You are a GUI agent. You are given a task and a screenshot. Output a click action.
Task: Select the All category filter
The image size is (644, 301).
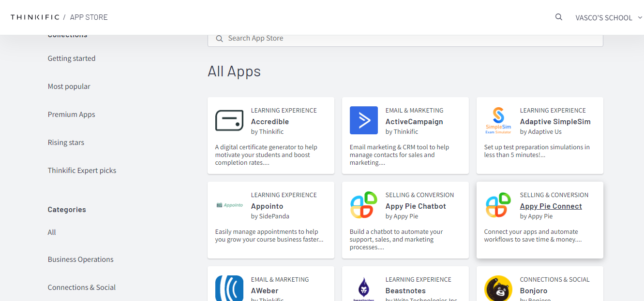pos(52,232)
